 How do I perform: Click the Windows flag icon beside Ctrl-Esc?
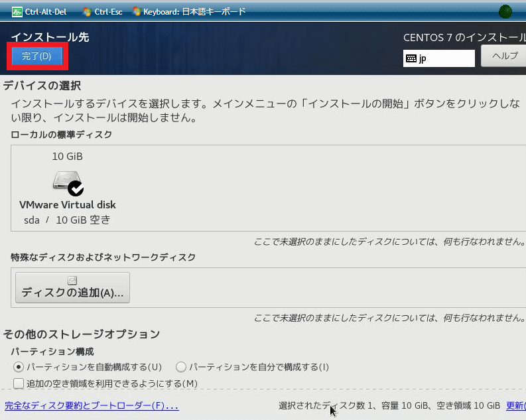click(x=87, y=12)
